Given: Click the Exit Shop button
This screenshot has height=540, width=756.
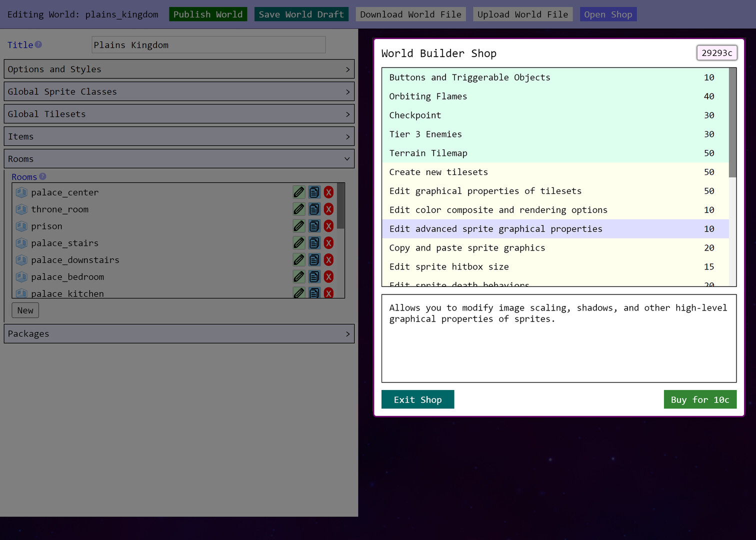Looking at the screenshot, I should point(417,399).
